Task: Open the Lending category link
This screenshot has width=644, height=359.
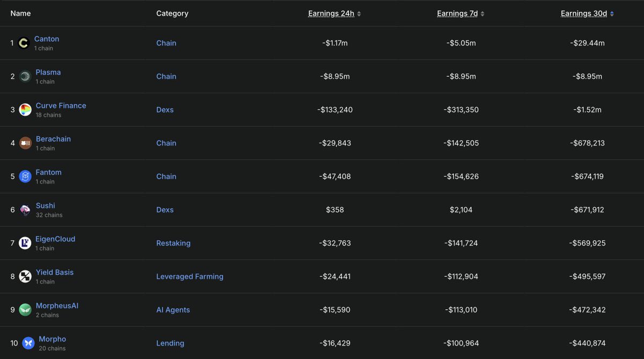Action: coord(170,343)
